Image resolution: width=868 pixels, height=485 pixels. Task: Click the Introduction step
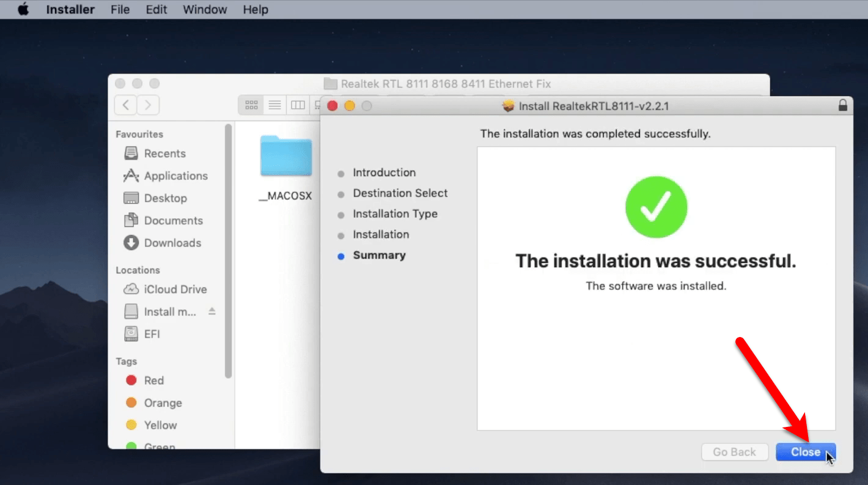[384, 172]
